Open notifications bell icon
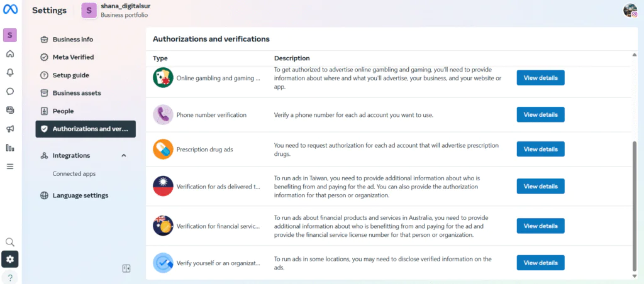 (x=10, y=73)
